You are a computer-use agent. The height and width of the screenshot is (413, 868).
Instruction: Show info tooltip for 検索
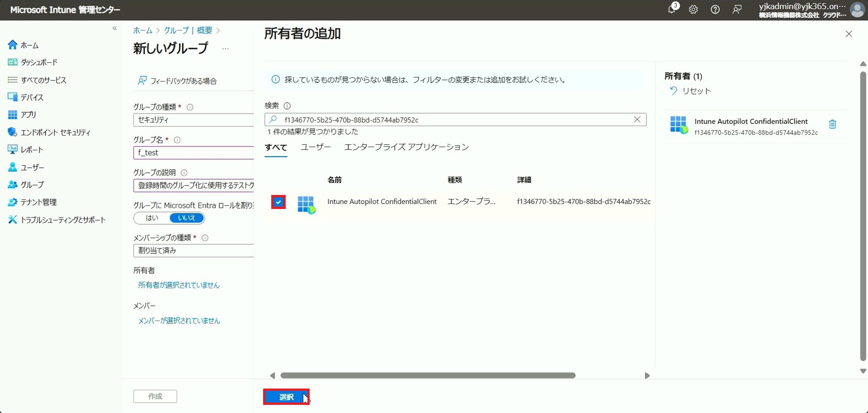point(287,106)
